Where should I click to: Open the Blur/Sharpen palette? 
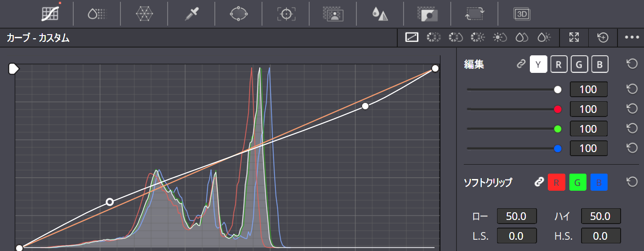[380, 14]
